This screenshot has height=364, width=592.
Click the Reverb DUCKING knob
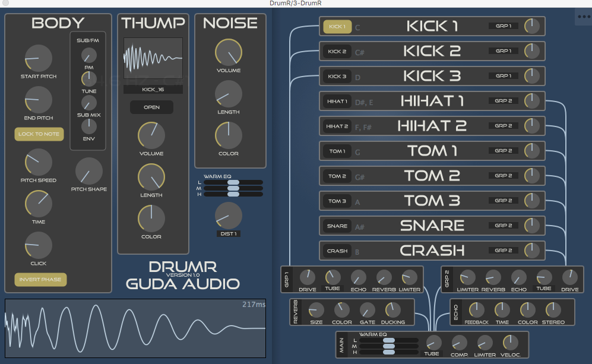392,310
